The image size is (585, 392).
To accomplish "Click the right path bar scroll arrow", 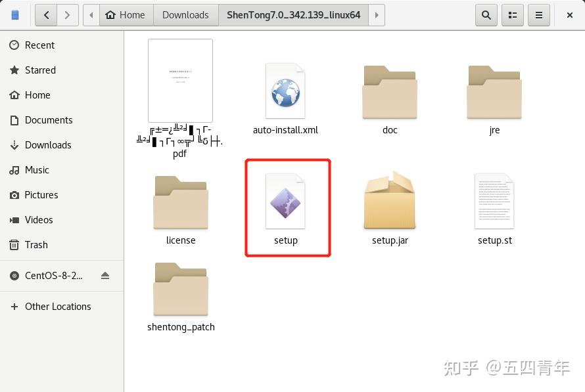I will click(x=377, y=15).
